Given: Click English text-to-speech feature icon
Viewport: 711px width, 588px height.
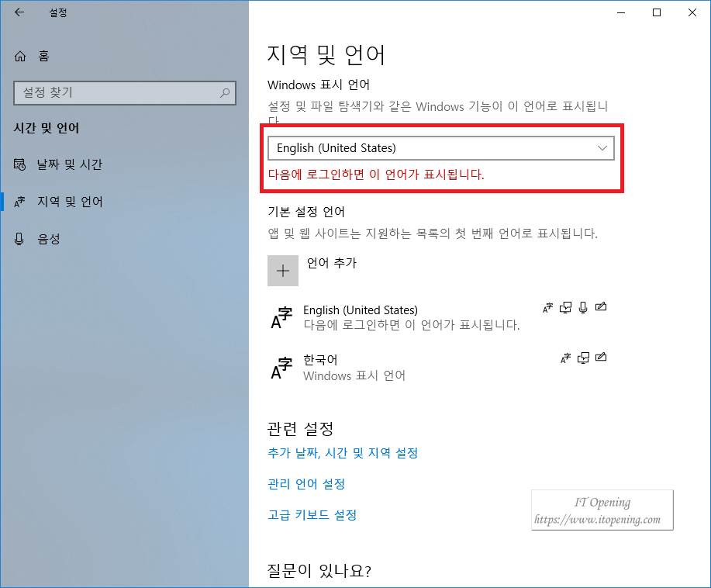Looking at the screenshot, I should point(565,308).
